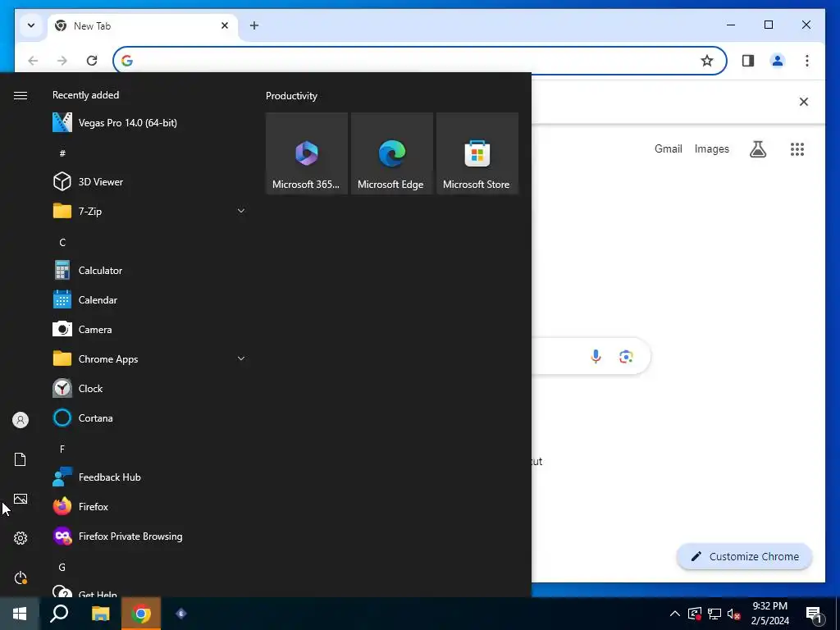Open the Calculator app

150,271
